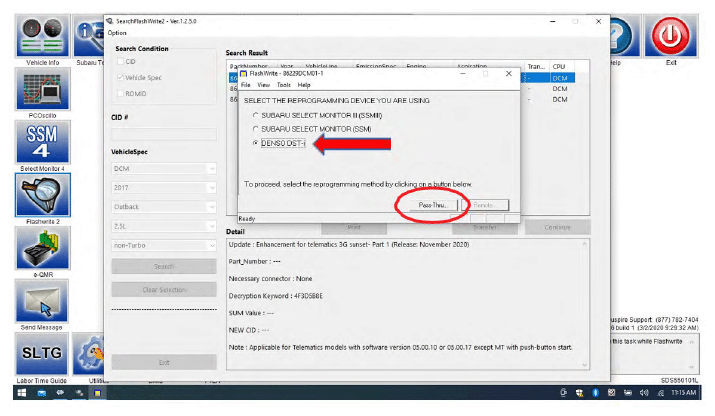
Task: Open the File menu in FlashWrite
Action: pos(246,85)
